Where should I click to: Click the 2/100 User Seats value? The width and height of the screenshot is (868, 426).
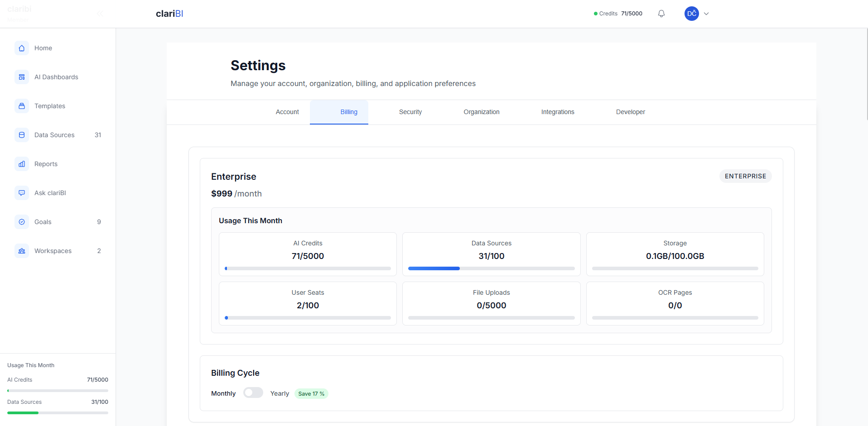[x=308, y=306]
